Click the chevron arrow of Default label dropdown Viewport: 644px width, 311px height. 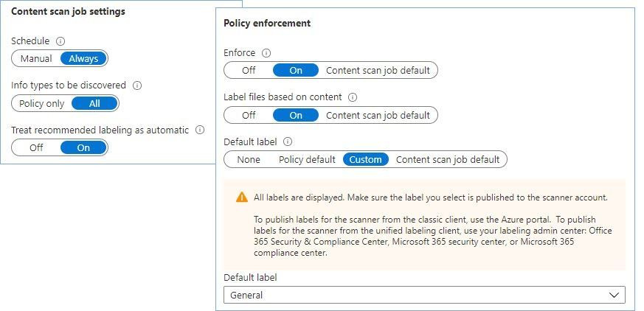[614, 295]
